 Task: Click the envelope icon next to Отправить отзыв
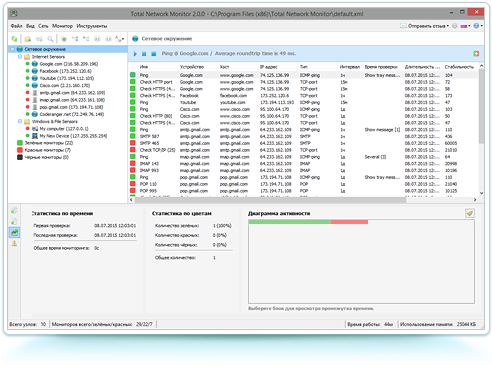pos(403,26)
